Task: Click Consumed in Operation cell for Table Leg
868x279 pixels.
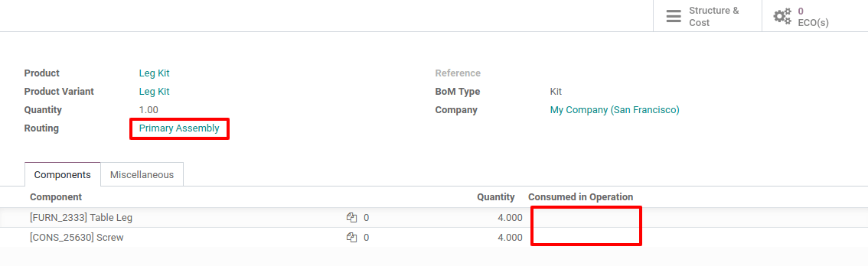Action: pos(586,218)
